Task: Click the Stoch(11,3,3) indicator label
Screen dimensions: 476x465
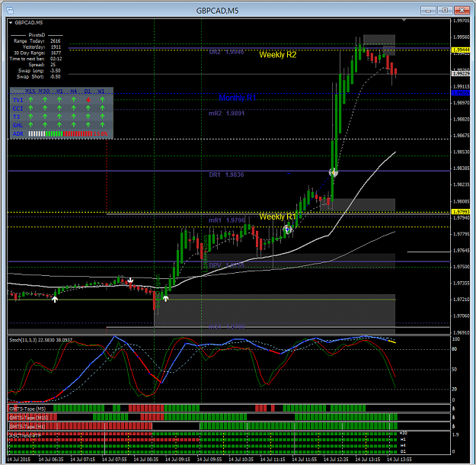Action: click(40, 340)
